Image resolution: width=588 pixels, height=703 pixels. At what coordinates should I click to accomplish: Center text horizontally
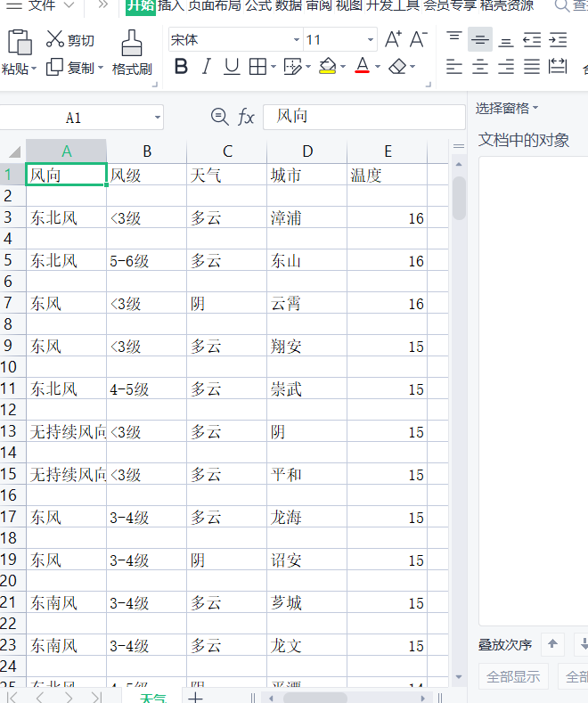coord(480,67)
